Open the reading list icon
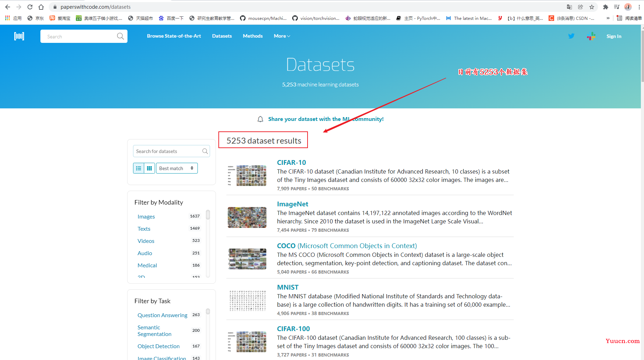Screen dimensions: 644x360 click(629, 18)
